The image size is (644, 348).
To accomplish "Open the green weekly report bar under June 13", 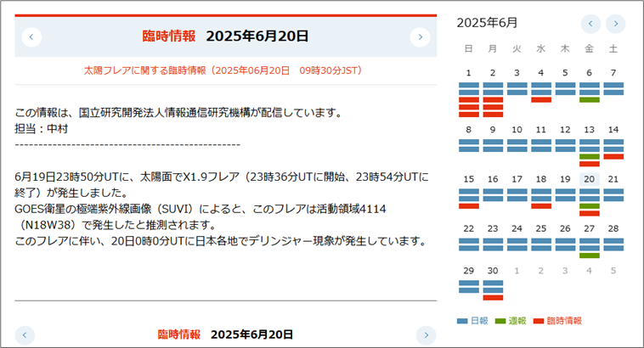I will [x=589, y=156].
